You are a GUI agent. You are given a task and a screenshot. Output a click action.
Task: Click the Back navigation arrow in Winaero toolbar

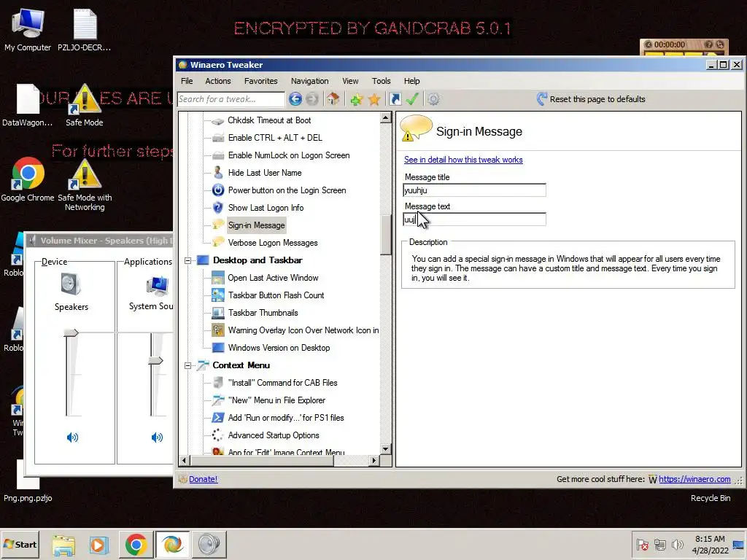click(x=295, y=99)
